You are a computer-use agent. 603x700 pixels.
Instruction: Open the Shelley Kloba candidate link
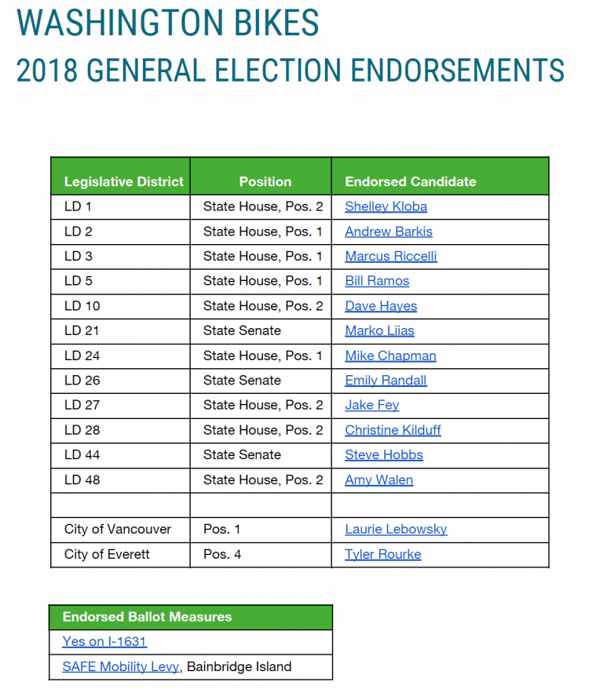click(x=386, y=206)
